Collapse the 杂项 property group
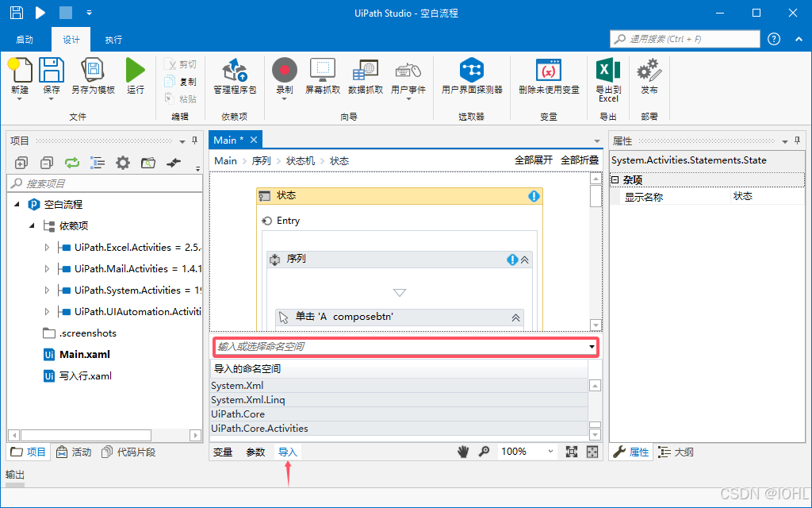The width and height of the screenshot is (812, 508). (x=615, y=180)
